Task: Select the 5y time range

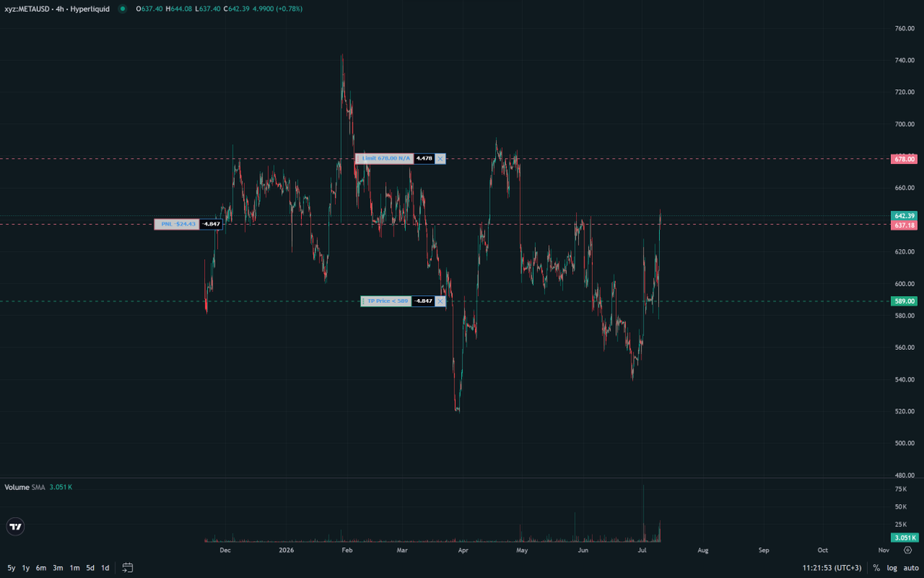Action: click(12, 568)
